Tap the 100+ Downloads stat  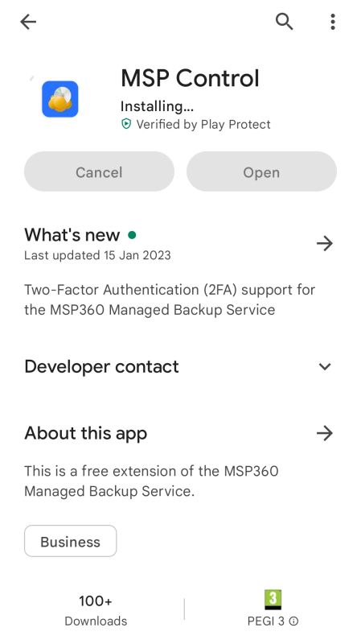tap(96, 610)
